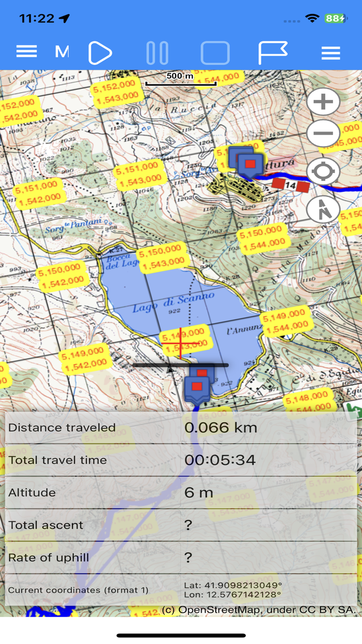
Task: Tap the red crosshair map center marker
Action: tap(180, 343)
